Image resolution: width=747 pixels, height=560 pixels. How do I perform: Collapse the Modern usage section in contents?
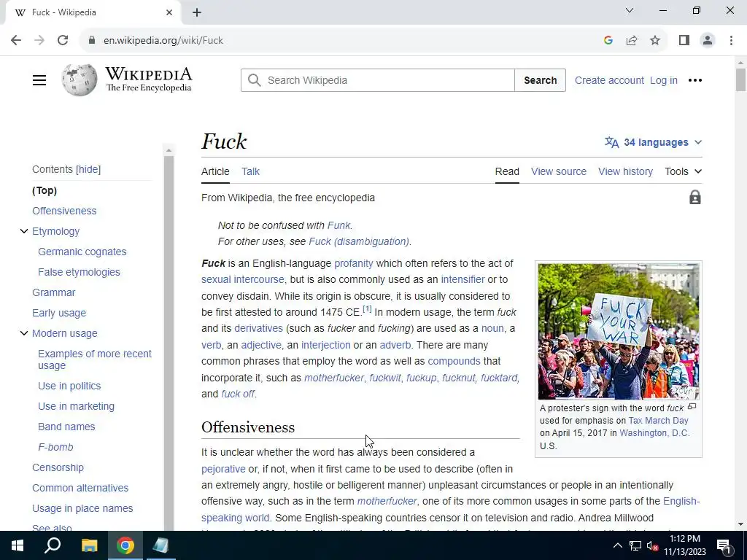click(24, 333)
